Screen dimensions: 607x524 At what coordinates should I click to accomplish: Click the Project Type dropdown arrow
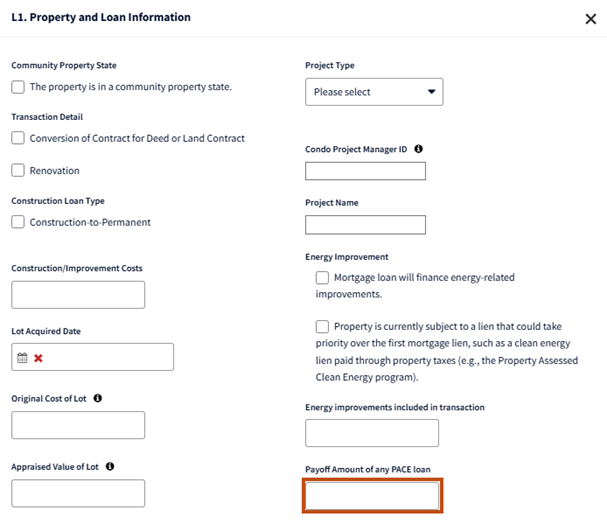click(x=431, y=92)
